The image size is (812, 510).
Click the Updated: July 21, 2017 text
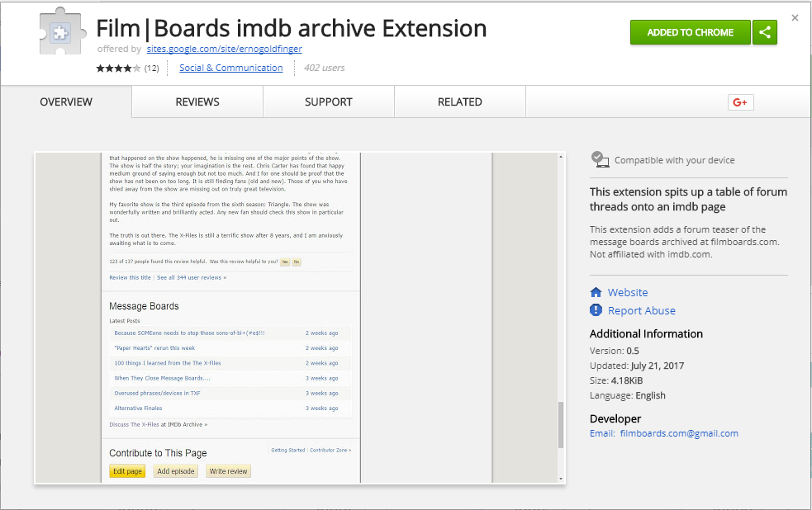(x=637, y=366)
